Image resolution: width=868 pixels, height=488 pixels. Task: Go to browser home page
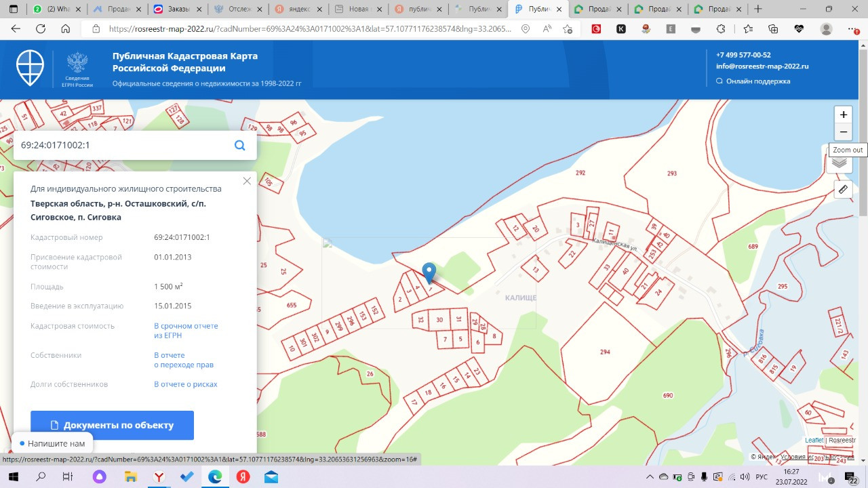[66, 29]
